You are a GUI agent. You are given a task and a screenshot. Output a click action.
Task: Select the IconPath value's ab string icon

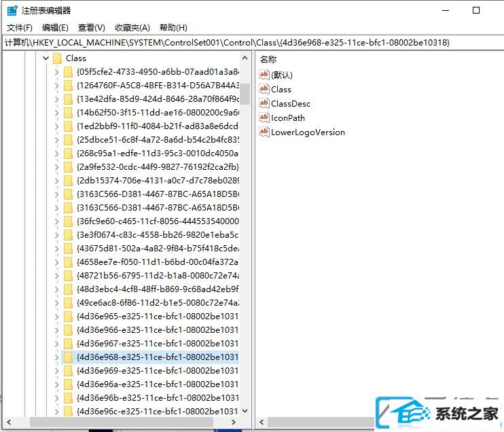[264, 118]
